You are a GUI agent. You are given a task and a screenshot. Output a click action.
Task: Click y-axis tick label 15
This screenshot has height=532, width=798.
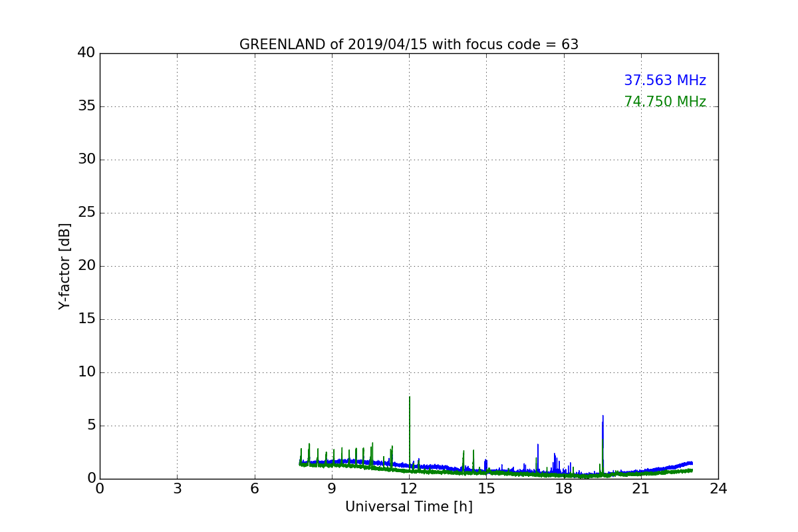pos(86,319)
